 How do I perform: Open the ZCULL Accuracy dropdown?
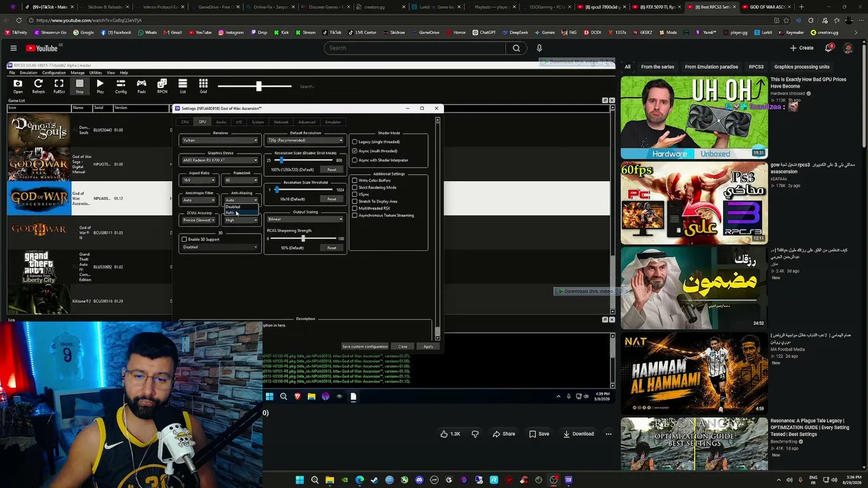[x=199, y=220]
